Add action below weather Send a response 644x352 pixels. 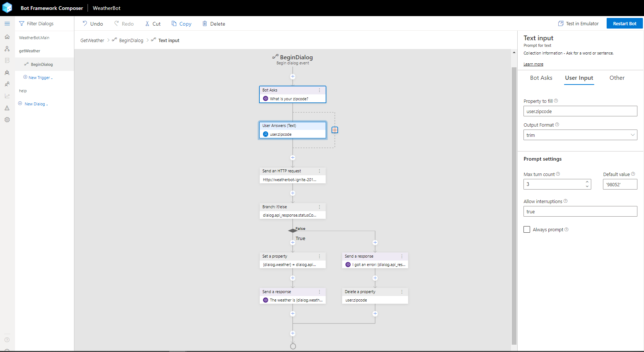[x=293, y=314]
